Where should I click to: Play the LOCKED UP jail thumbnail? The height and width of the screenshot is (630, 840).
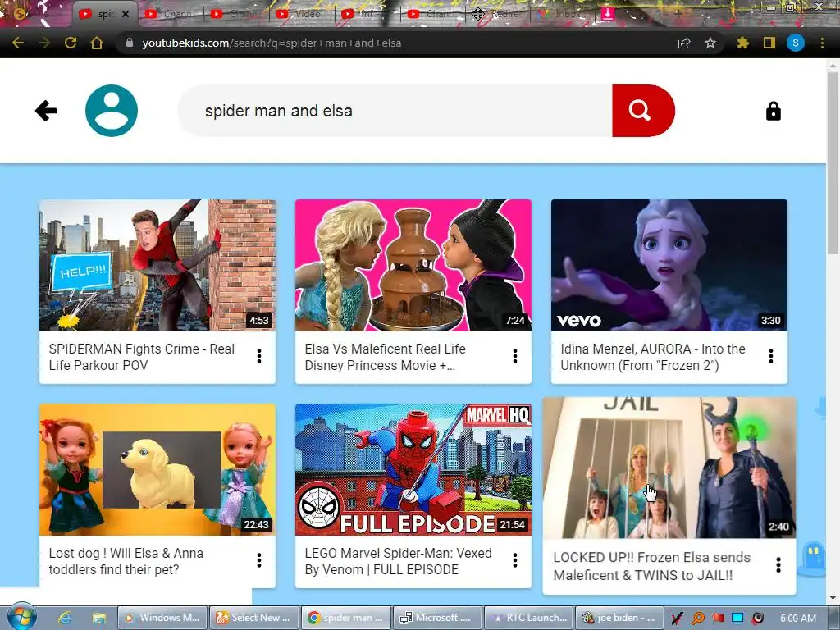click(669, 468)
